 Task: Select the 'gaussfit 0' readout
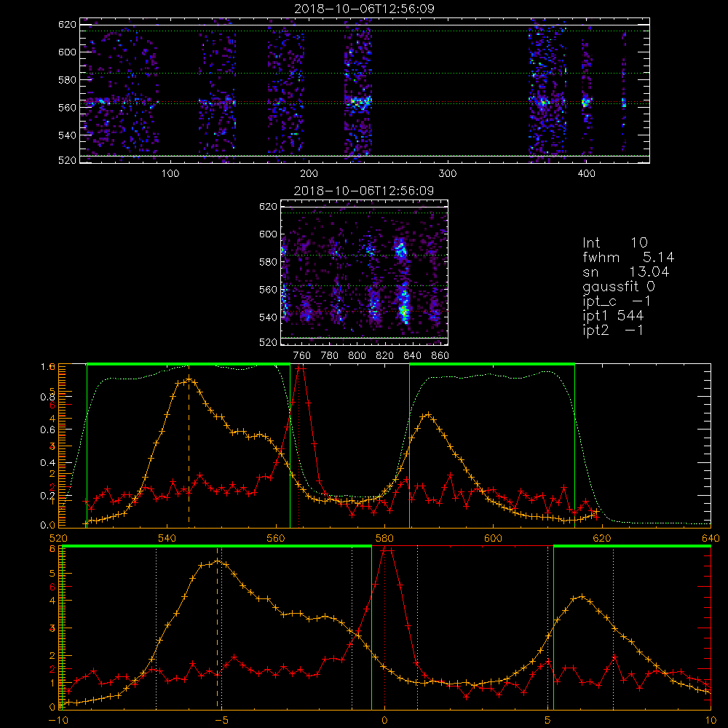[x=618, y=286]
